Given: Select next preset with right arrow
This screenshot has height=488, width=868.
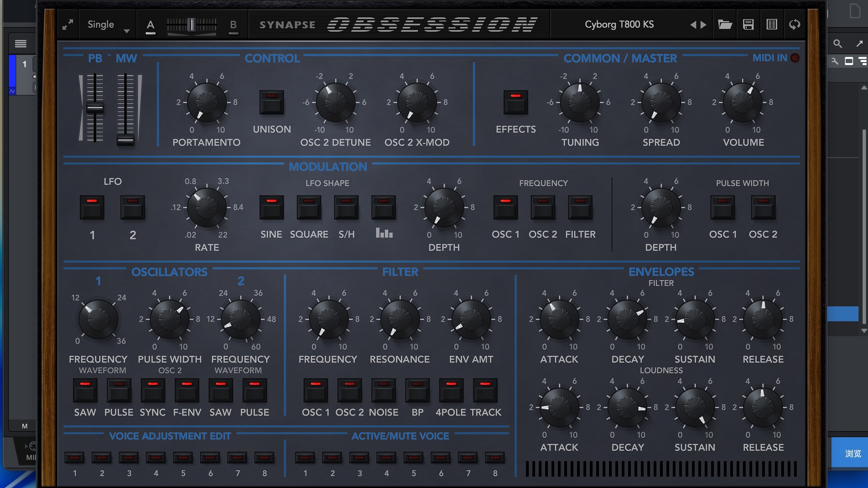Looking at the screenshot, I should [703, 25].
